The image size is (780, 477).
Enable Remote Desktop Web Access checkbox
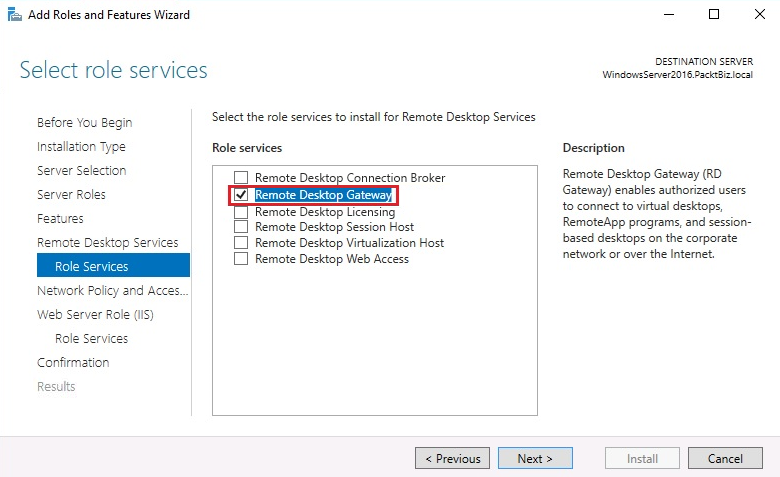tap(241, 259)
